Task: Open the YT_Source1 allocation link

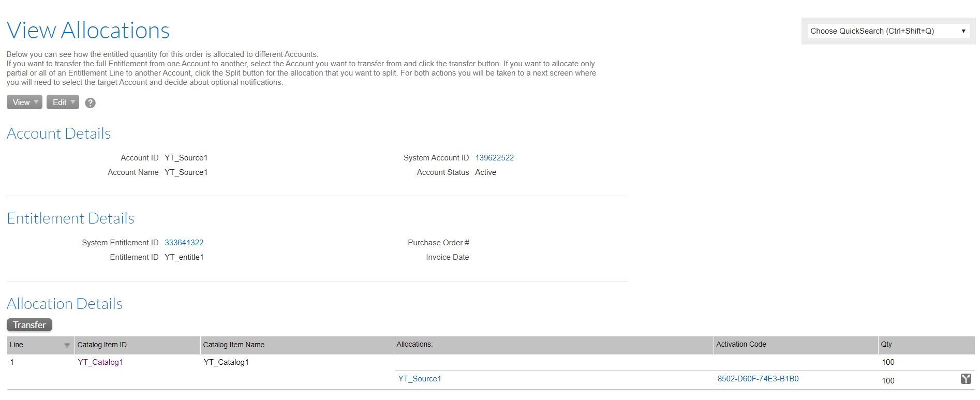Action: point(420,379)
